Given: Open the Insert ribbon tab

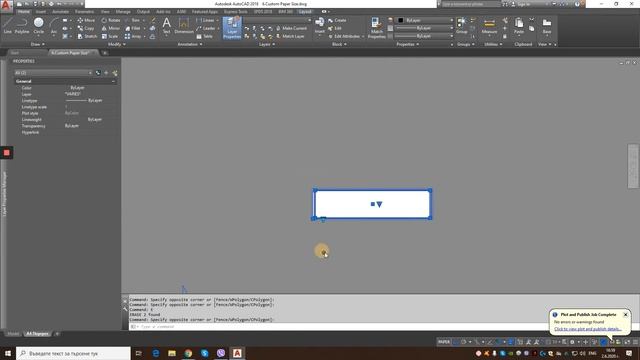Looking at the screenshot, I should click(41, 11).
